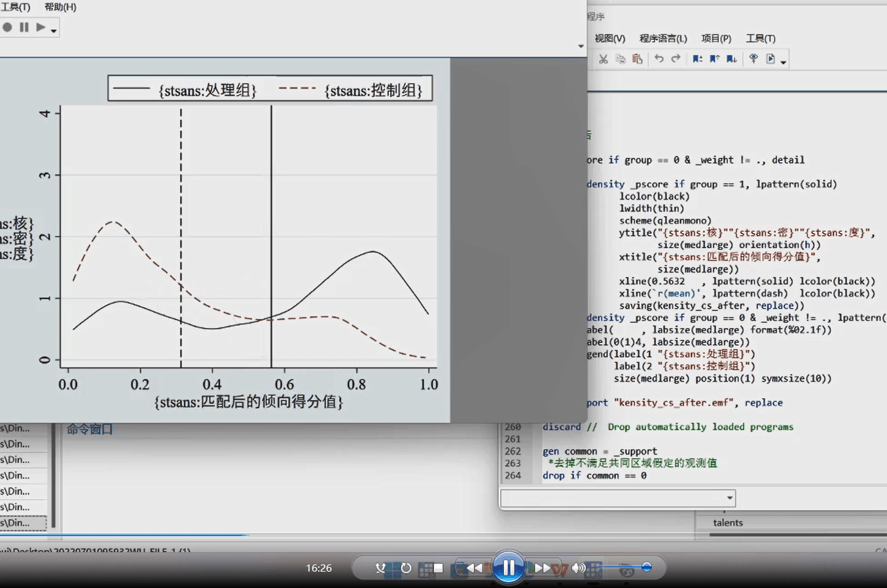Open the combo box dropdown arrow below the code editor

[x=729, y=498]
